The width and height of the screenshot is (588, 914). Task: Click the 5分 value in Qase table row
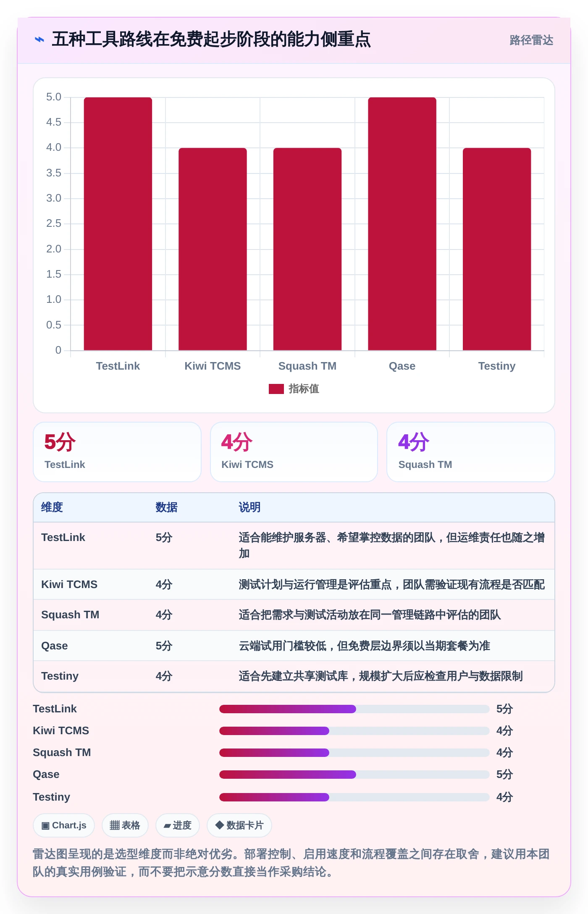click(x=164, y=646)
